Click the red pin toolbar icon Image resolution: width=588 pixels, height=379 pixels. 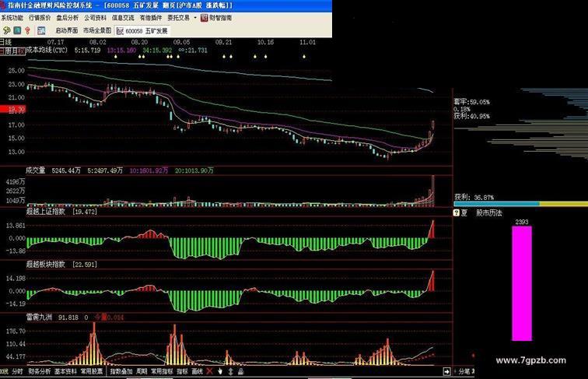[27, 30]
